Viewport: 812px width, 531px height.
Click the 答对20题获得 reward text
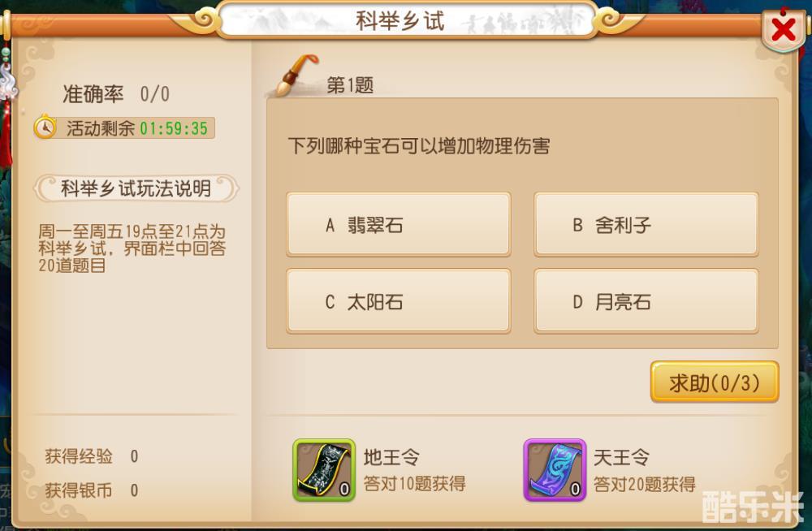(x=644, y=484)
